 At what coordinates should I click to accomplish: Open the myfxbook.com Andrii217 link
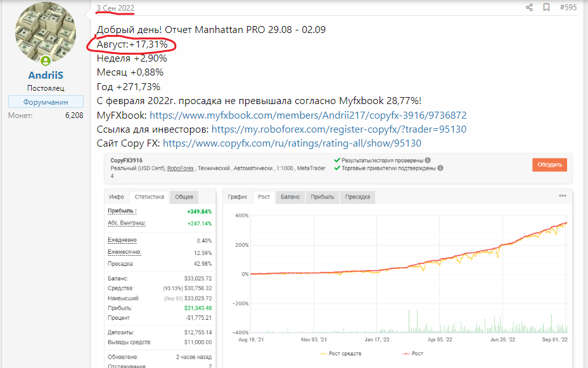point(308,115)
